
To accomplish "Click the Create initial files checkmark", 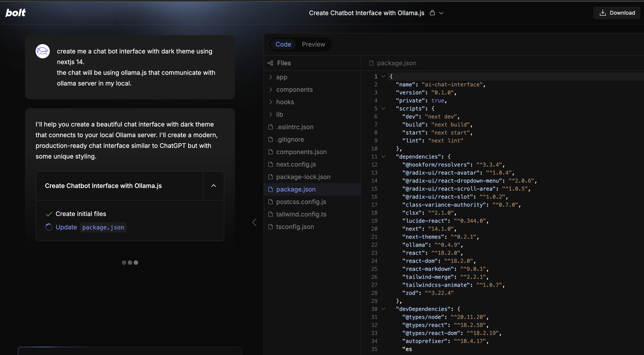I will [49, 214].
